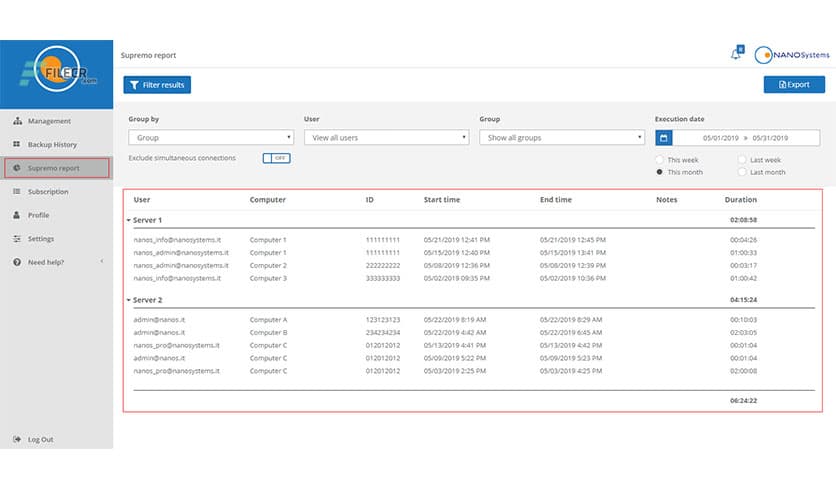836x484 pixels.
Task: Click the Need help question icon
Action: [17, 262]
